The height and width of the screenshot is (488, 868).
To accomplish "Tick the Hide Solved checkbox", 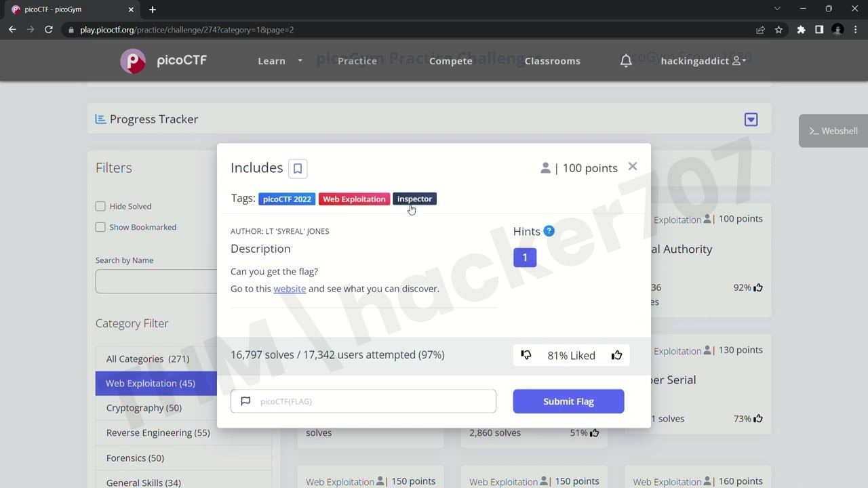I will click(x=100, y=206).
